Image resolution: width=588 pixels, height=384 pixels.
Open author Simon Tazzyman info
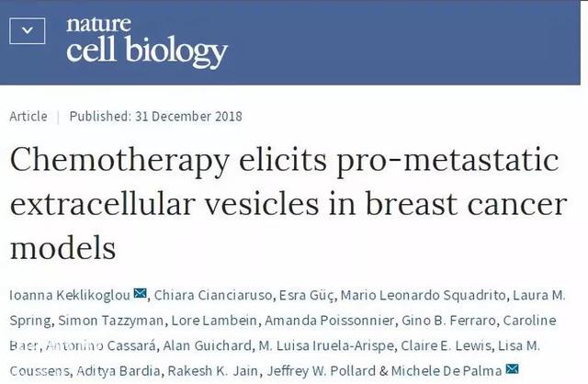click(110, 321)
